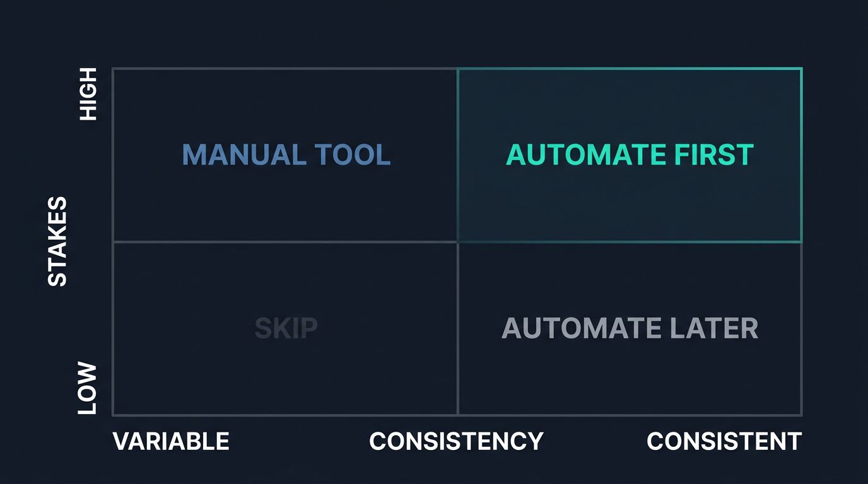Image resolution: width=868 pixels, height=484 pixels.
Task: Click the VARIABLE axis endpoint label
Action: 171,441
